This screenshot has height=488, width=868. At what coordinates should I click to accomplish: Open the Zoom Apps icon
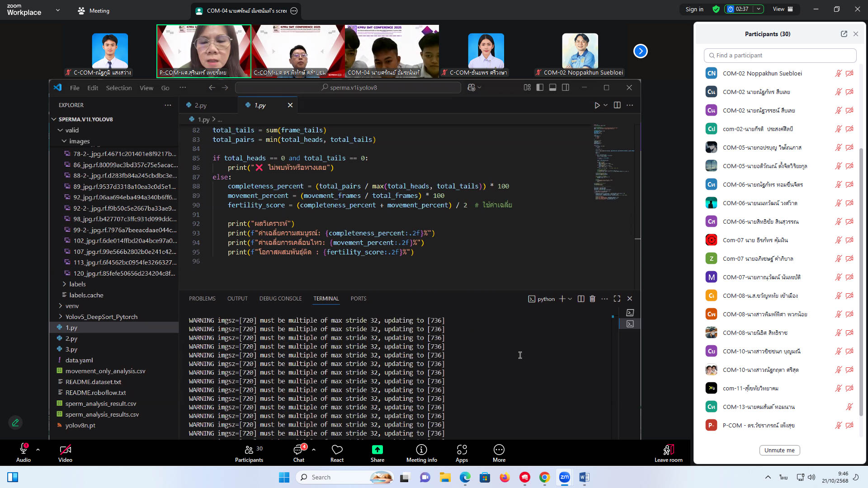pos(462,450)
